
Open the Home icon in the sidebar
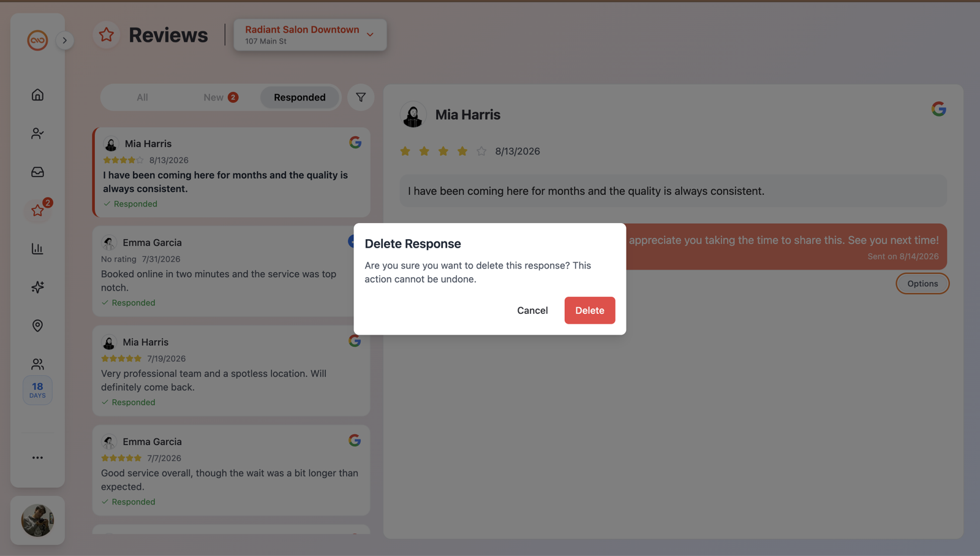pos(37,95)
